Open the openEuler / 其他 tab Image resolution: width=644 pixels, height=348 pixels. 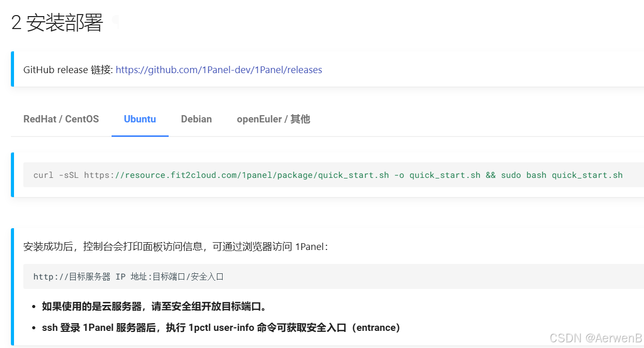point(273,119)
